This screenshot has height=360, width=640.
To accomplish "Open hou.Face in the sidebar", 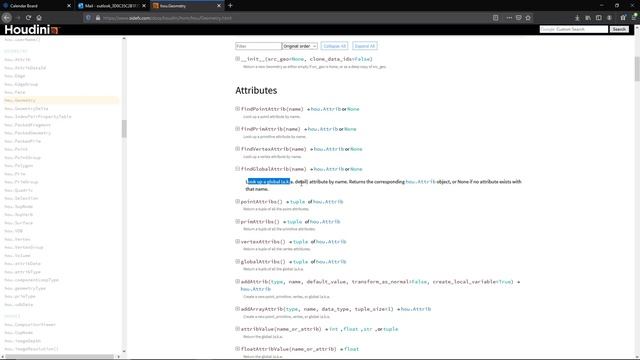I will (15, 92).
